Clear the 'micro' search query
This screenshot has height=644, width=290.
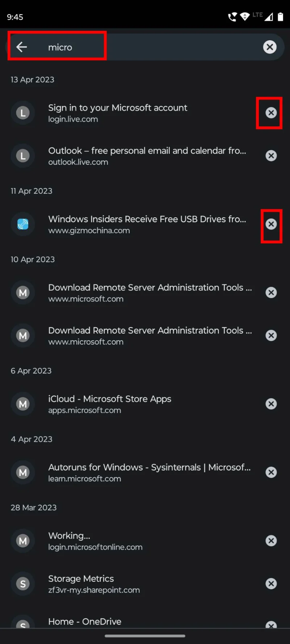pyautogui.click(x=270, y=47)
